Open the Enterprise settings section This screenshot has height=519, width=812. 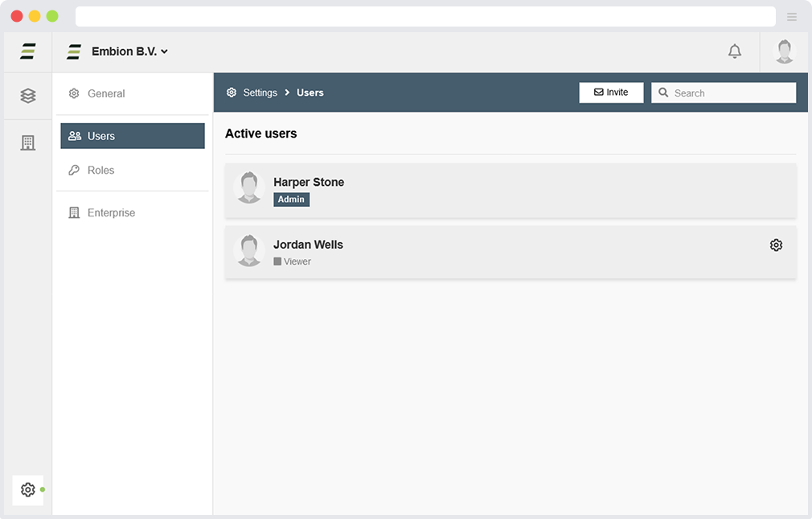[111, 213]
